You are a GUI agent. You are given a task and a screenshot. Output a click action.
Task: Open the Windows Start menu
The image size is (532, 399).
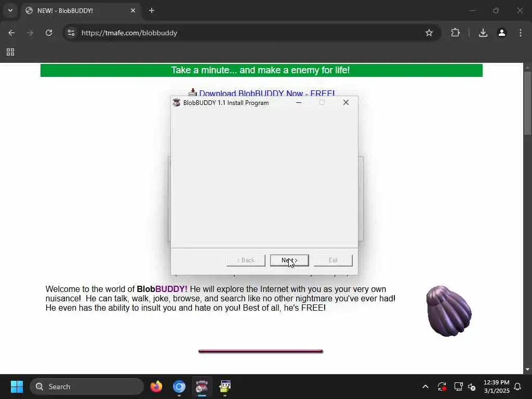pos(17,387)
